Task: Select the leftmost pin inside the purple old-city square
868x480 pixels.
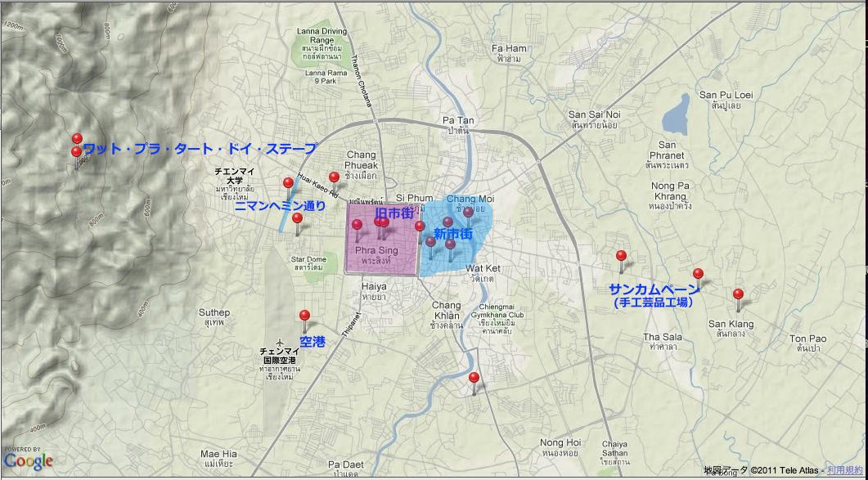Action: 357,225
